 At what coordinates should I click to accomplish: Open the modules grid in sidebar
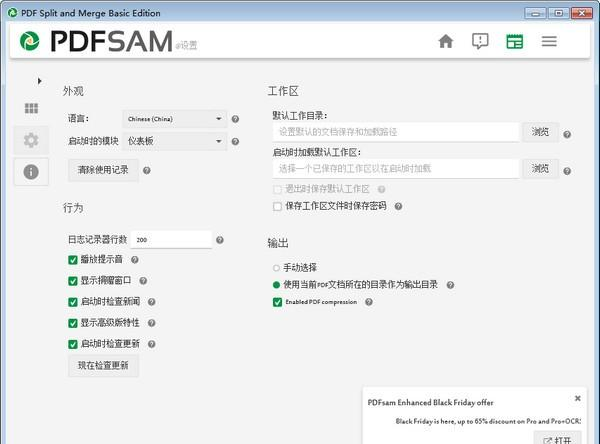(x=31, y=108)
